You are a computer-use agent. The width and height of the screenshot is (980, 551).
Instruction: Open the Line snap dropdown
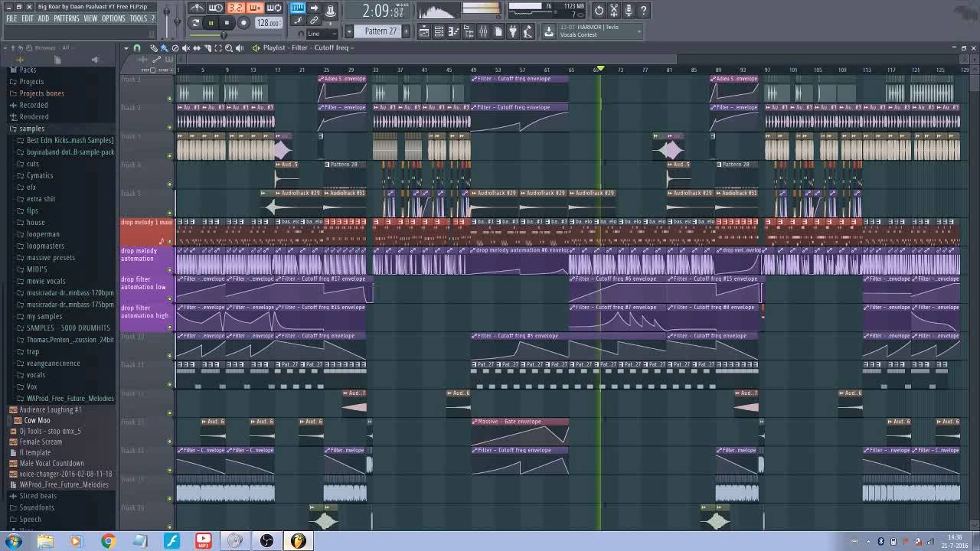(x=322, y=34)
